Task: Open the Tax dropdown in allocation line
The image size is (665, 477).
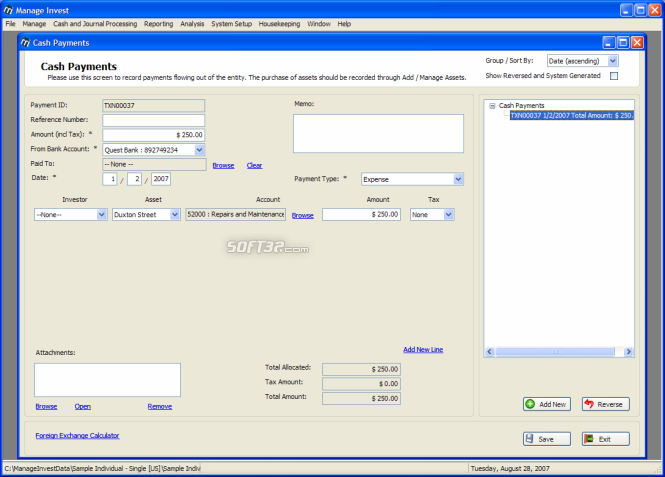Action: tap(449, 215)
